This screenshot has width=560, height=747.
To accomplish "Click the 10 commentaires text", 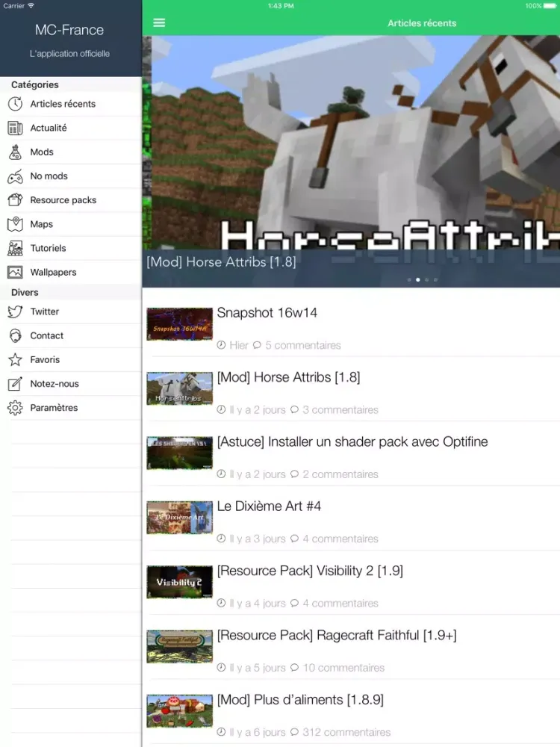I will point(343,667).
